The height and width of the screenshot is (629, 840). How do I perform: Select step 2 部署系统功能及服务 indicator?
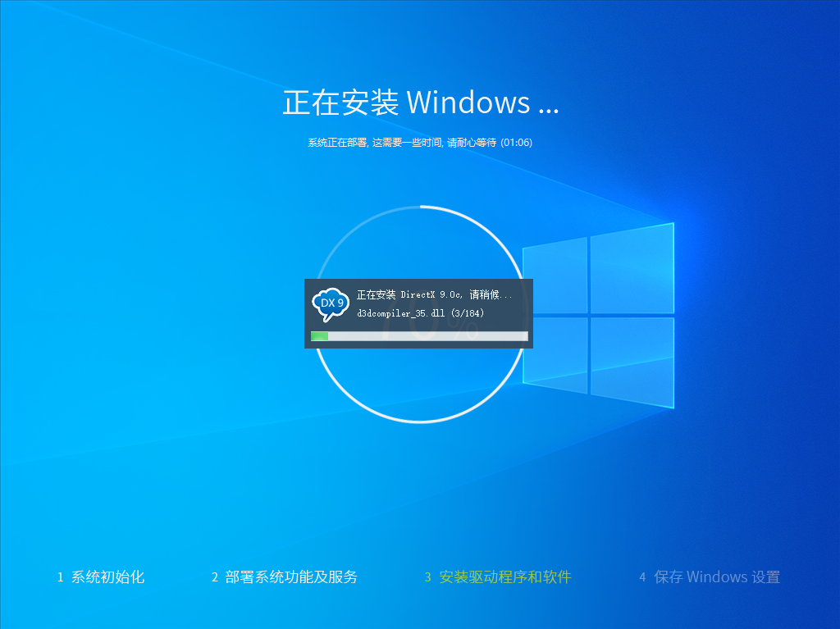[285, 577]
